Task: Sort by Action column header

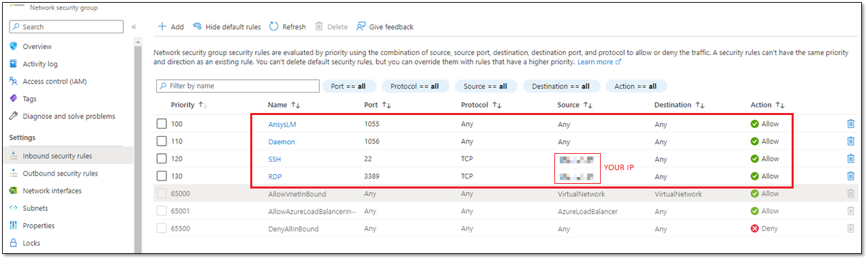Action: pos(768,105)
